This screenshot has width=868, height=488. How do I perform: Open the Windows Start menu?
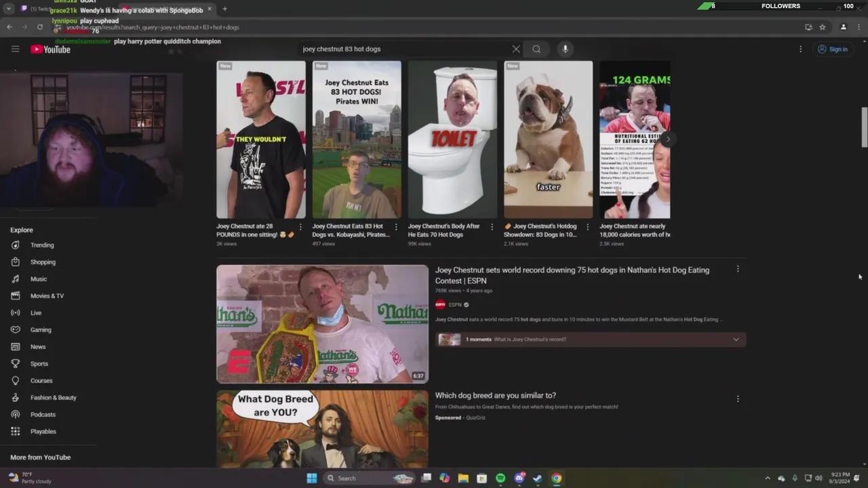coord(311,478)
